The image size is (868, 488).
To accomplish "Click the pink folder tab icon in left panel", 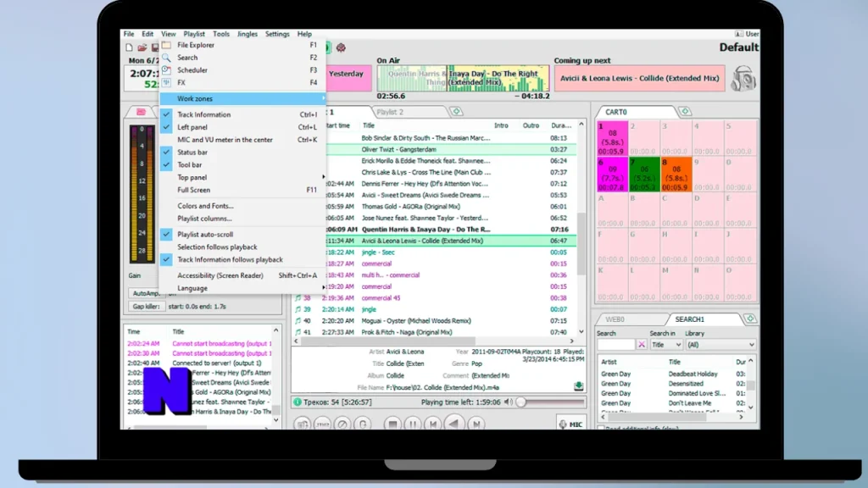I will click(142, 112).
